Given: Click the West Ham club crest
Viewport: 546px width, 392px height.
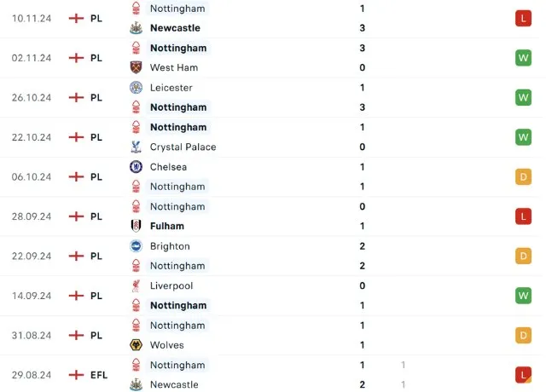Looking at the screenshot, I should (x=135, y=67).
